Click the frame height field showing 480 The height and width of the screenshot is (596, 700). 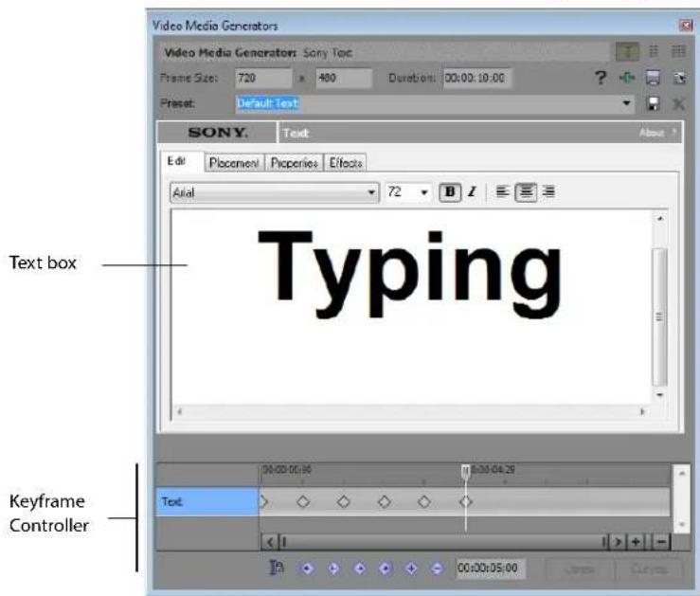coord(343,78)
